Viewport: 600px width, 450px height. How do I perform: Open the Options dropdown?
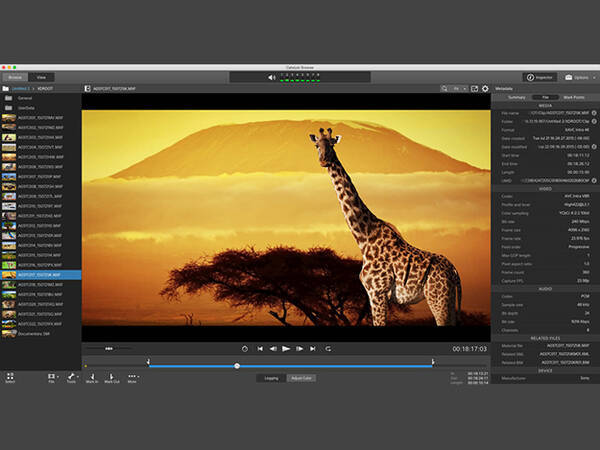pos(580,76)
